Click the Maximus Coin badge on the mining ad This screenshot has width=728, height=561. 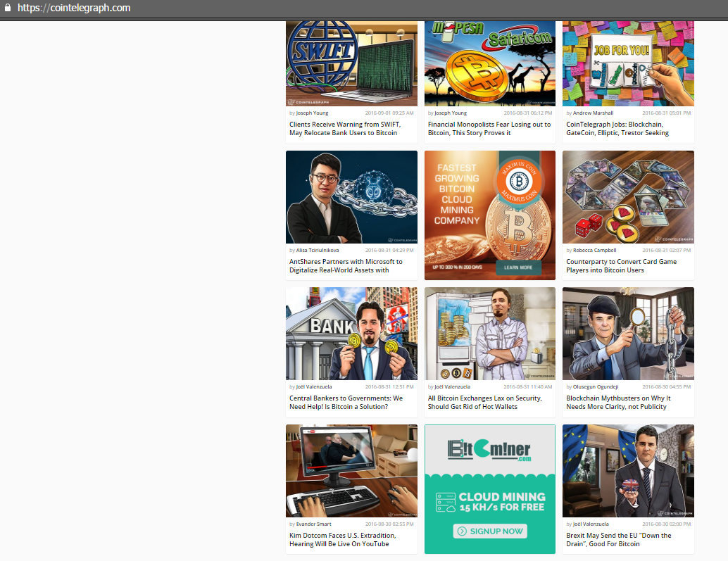point(519,182)
